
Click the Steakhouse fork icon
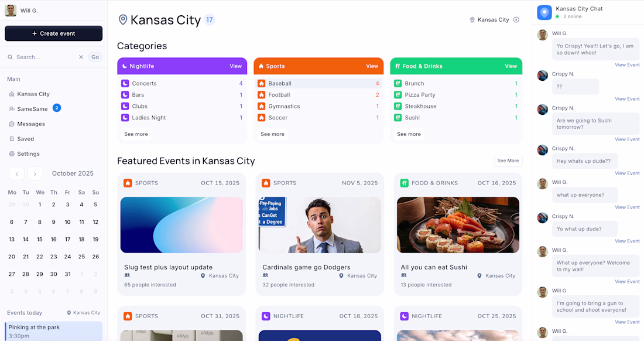coord(398,106)
